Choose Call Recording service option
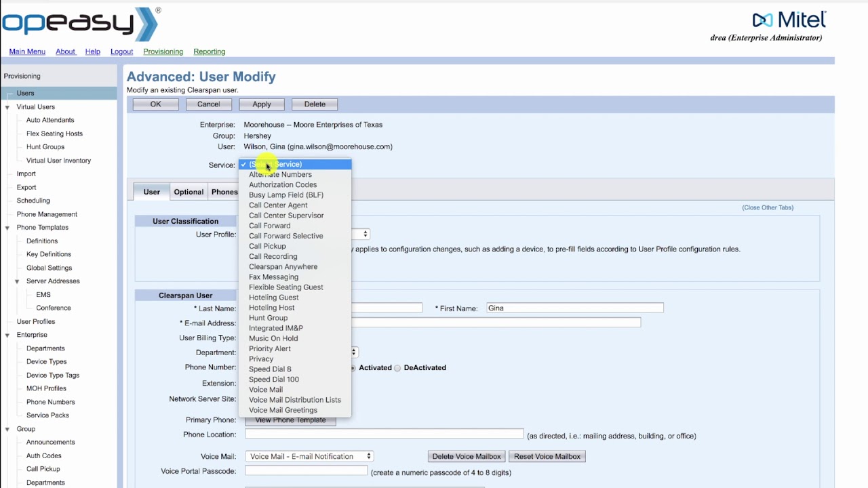 coord(295,256)
